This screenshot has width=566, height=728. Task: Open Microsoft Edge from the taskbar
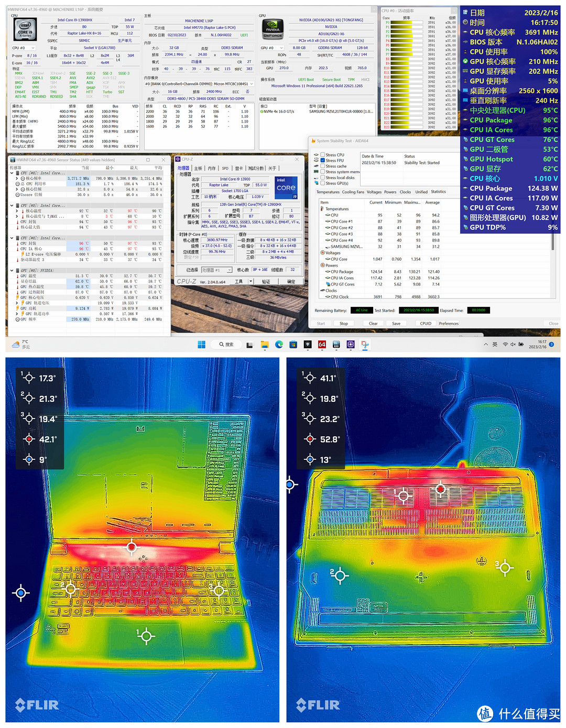(x=279, y=344)
